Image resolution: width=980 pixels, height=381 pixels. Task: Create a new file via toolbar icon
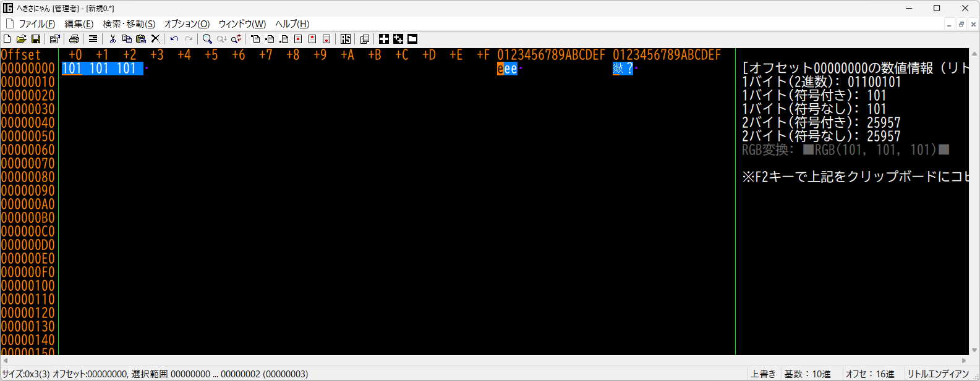tap(7, 39)
